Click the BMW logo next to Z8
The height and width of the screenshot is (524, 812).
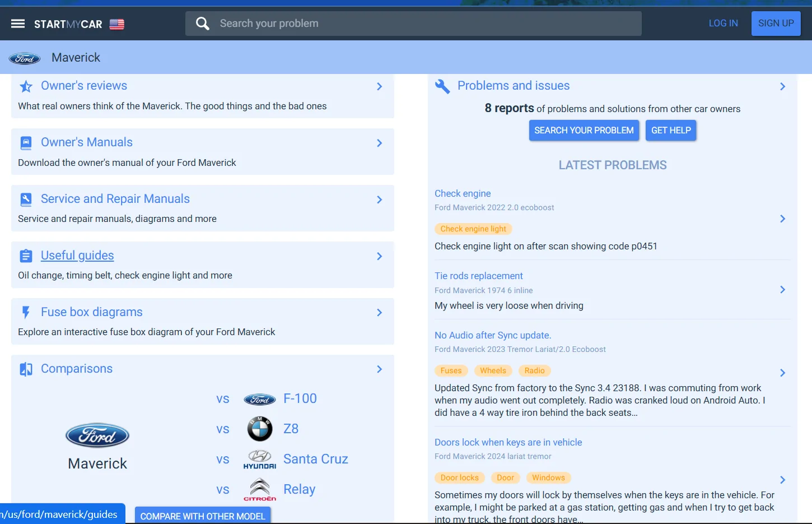point(260,429)
